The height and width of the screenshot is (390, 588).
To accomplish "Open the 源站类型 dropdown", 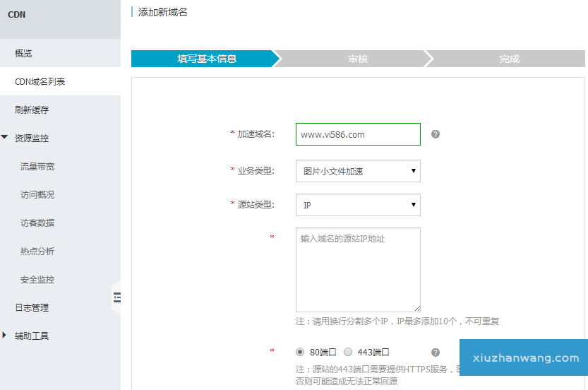I will [358, 205].
